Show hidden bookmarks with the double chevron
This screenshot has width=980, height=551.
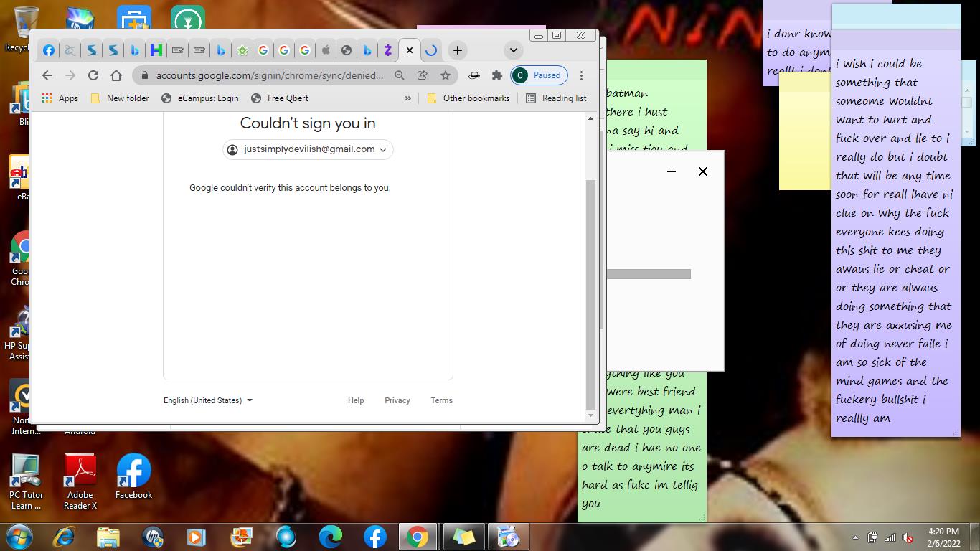click(x=408, y=98)
